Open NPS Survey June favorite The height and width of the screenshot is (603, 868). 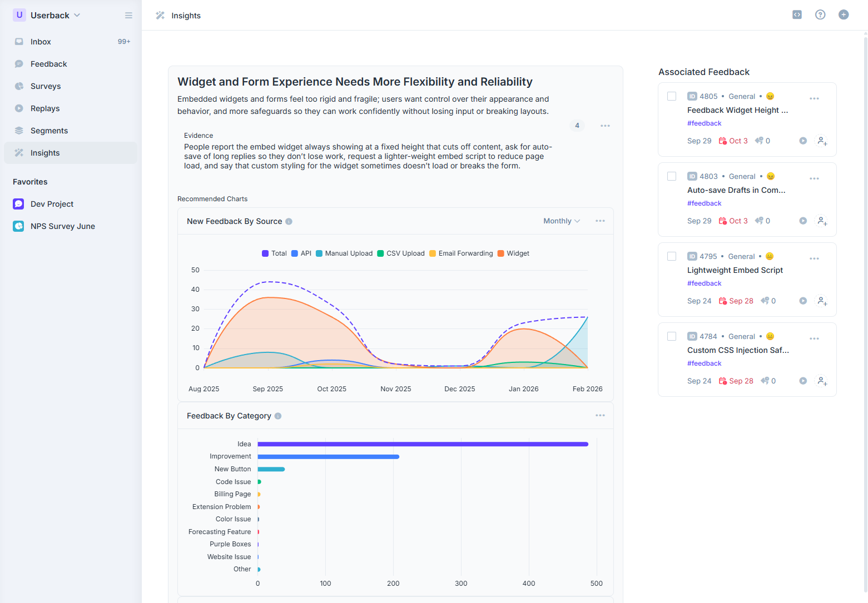pyautogui.click(x=71, y=226)
